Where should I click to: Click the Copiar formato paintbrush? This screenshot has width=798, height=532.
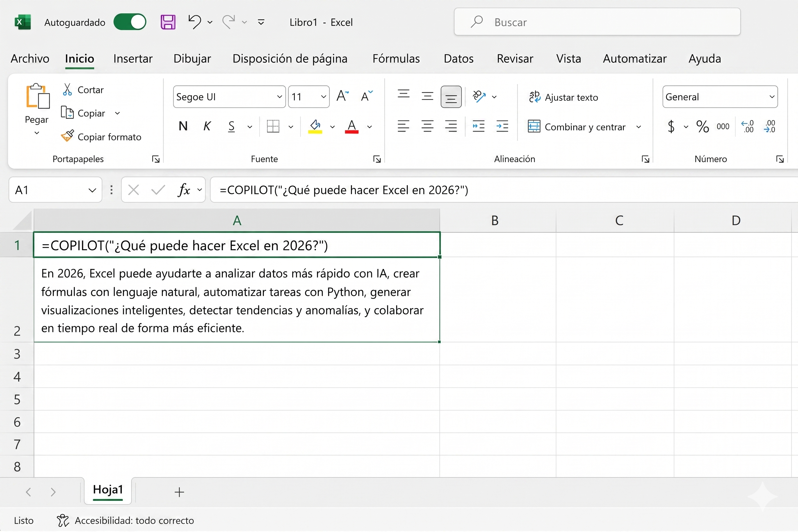click(x=67, y=136)
